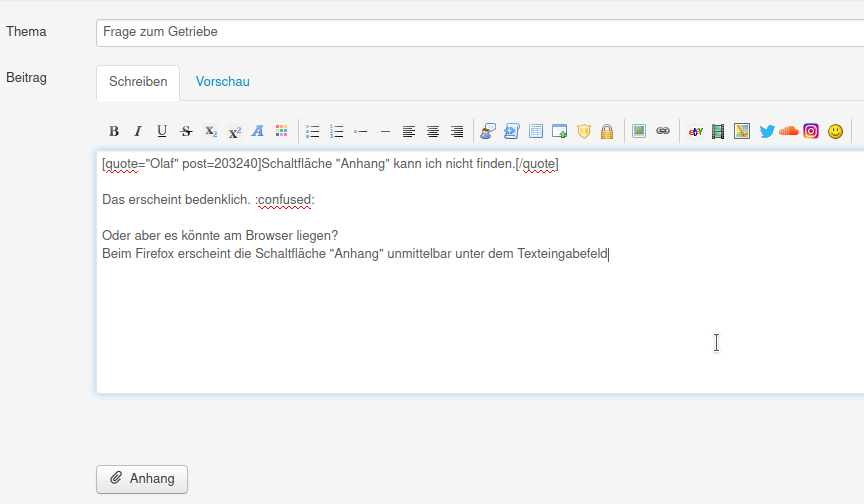864x504 pixels.
Task: Select the Schreiben tab
Action: (x=138, y=82)
